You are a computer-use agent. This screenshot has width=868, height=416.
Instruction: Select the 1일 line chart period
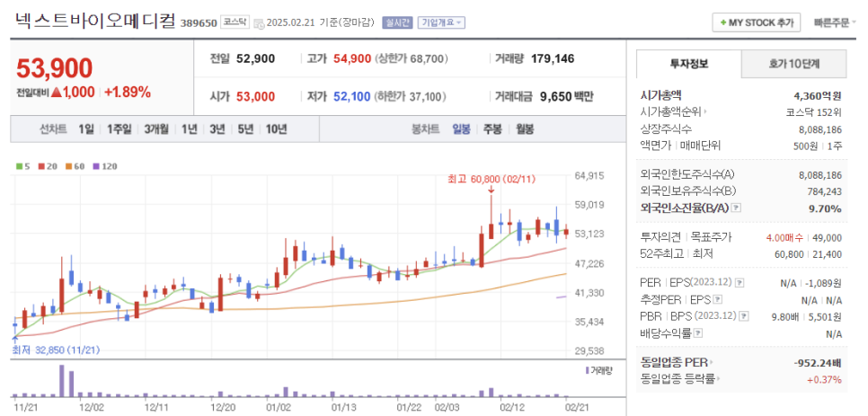85,129
